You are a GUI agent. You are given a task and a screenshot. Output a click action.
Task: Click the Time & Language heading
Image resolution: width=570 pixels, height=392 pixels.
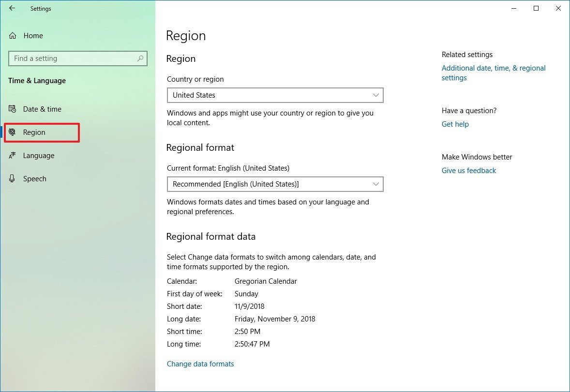pos(37,81)
